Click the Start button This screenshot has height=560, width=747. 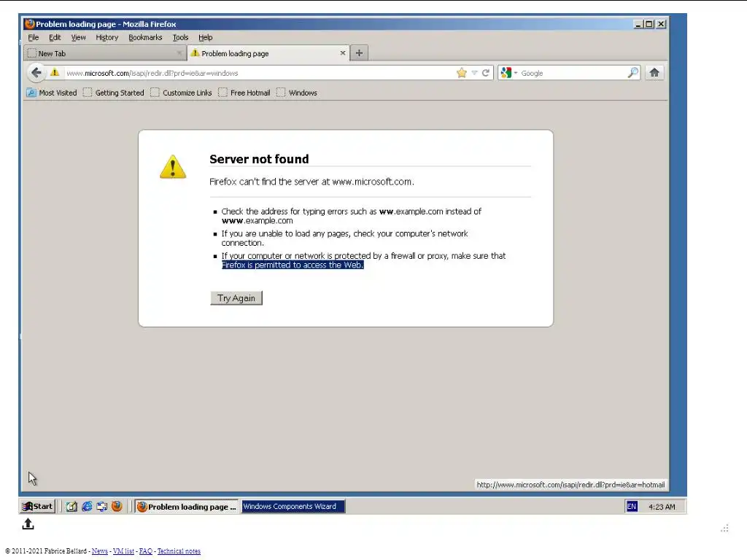click(38, 506)
